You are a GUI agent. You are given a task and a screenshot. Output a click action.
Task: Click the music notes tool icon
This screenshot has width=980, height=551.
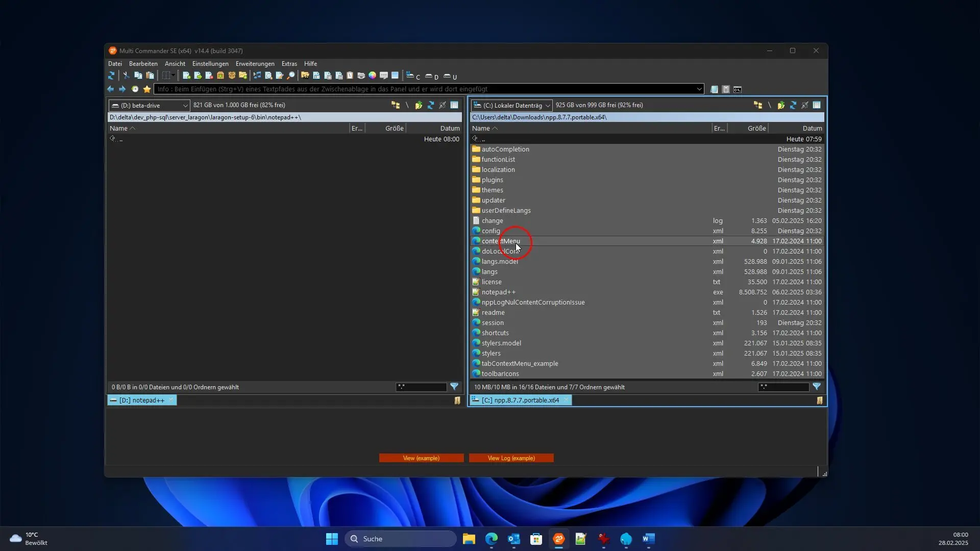click(257, 76)
